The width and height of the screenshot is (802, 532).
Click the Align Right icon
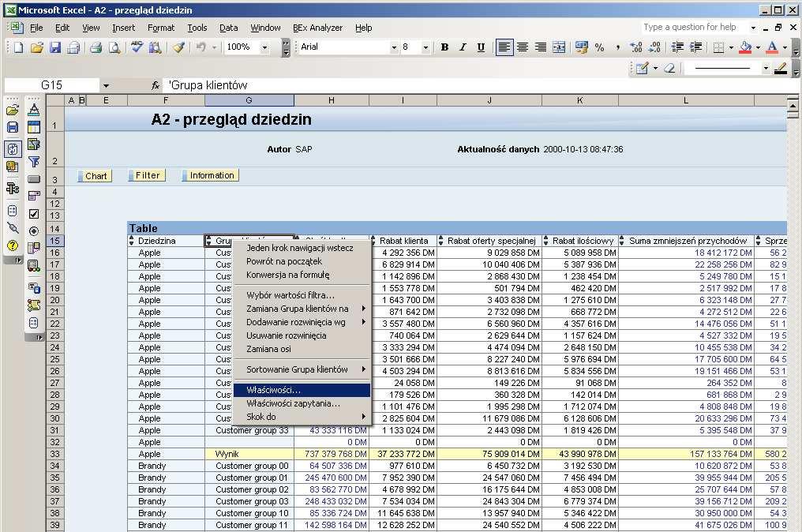pos(541,47)
